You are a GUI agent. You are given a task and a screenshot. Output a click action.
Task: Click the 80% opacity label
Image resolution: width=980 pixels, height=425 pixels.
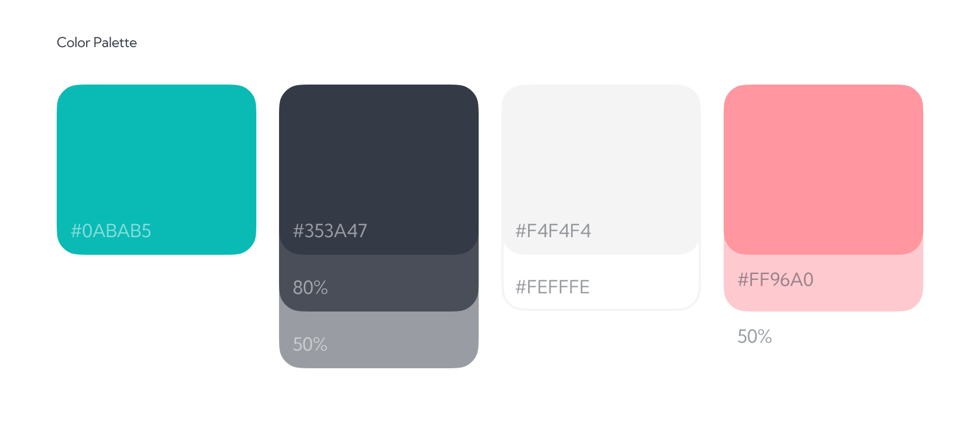click(x=310, y=288)
